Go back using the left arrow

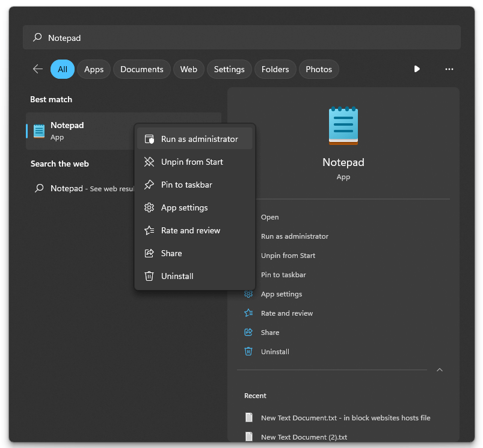point(38,69)
